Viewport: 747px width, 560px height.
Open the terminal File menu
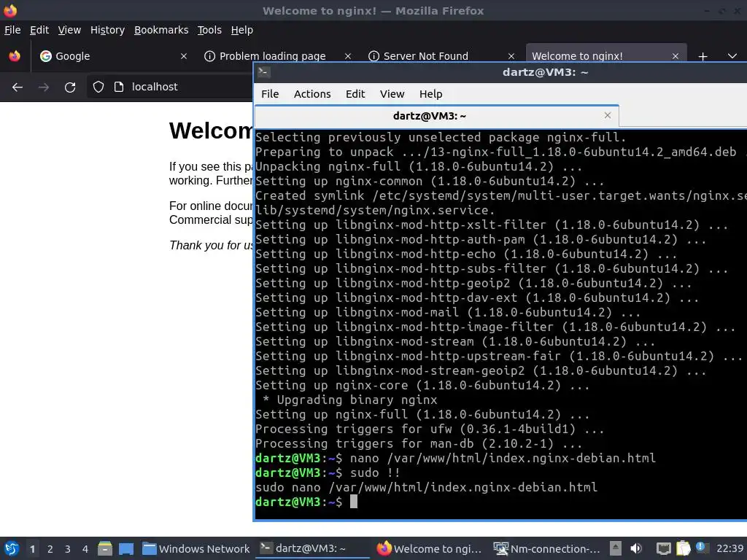pyautogui.click(x=270, y=94)
